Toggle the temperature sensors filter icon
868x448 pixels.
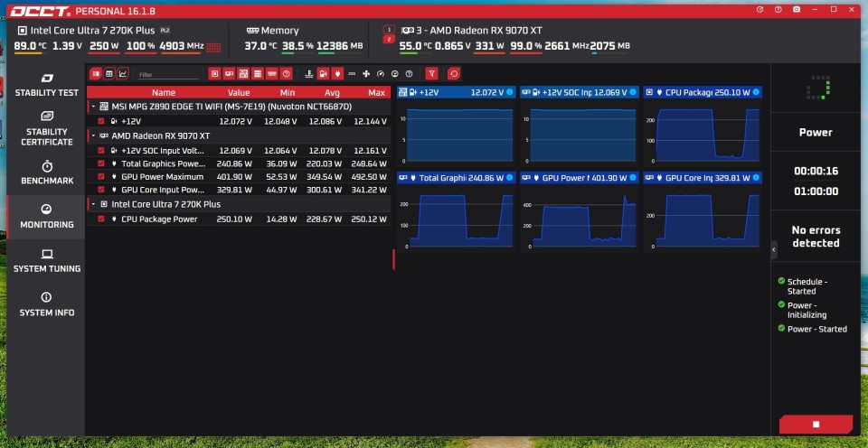pos(309,73)
